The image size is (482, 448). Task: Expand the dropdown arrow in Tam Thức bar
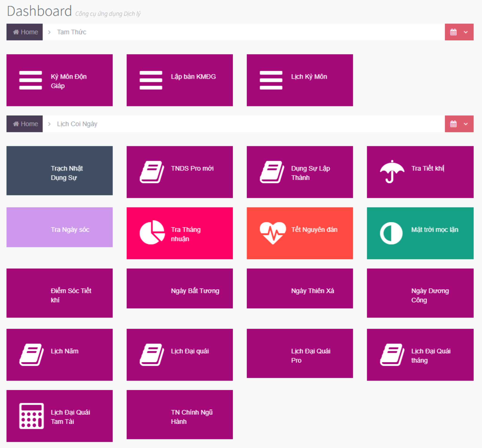(x=466, y=32)
